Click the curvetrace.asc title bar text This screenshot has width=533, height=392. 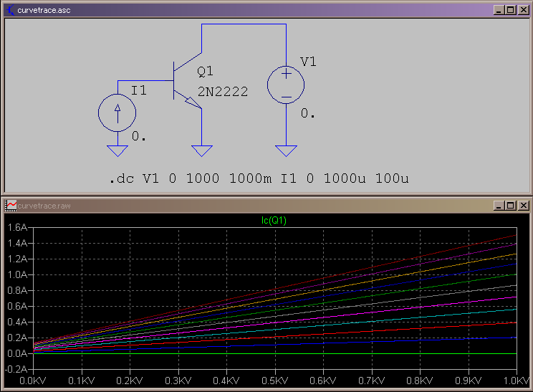(x=44, y=10)
